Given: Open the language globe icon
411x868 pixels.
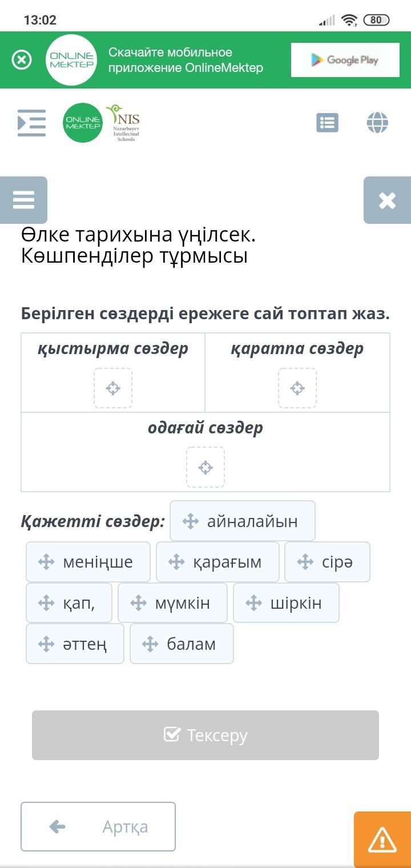Looking at the screenshot, I should coord(377,123).
